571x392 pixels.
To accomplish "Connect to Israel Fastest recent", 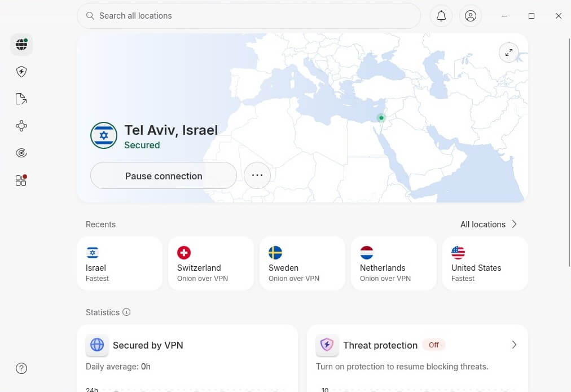I will coord(120,263).
